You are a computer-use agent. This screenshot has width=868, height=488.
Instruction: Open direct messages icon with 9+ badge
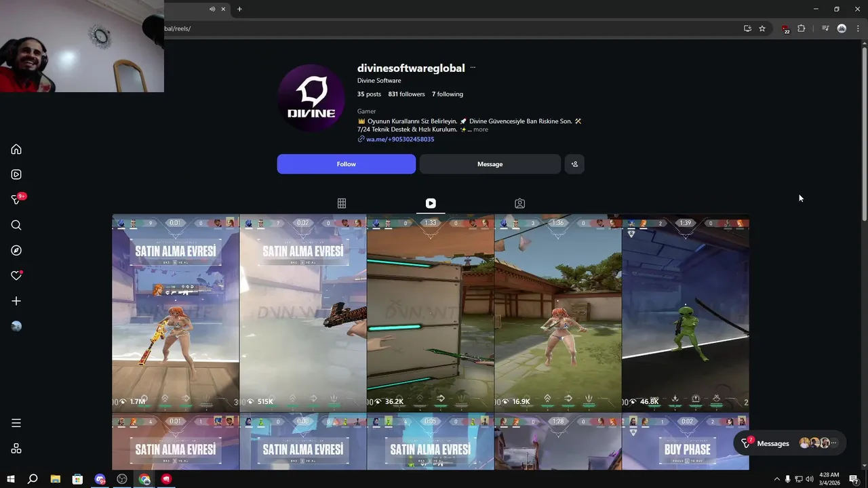point(16,199)
